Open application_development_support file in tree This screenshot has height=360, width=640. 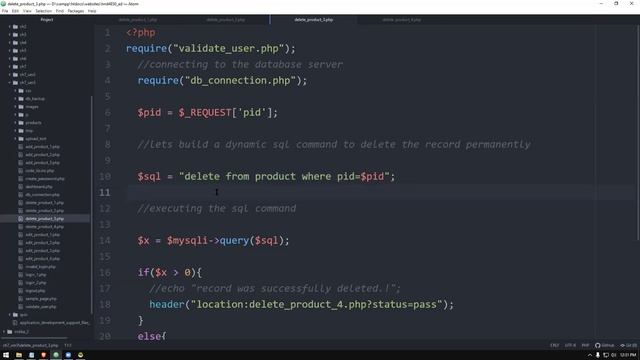tap(54, 322)
